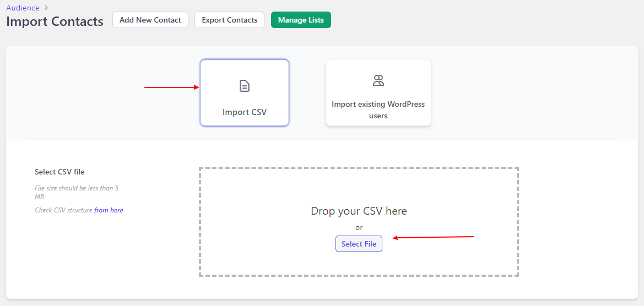Click the Export Contacts button
This screenshot has height=306, width=644.
click(229, 20)
